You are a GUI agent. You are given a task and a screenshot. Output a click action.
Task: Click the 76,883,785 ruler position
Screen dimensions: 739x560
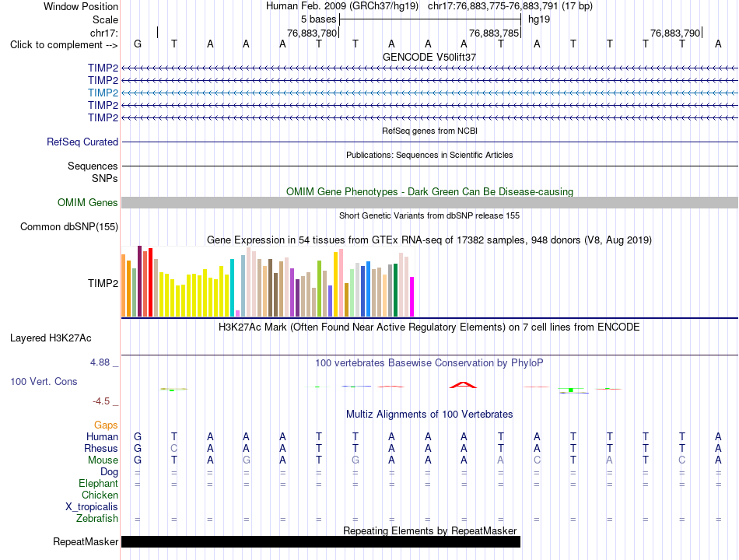494,33
